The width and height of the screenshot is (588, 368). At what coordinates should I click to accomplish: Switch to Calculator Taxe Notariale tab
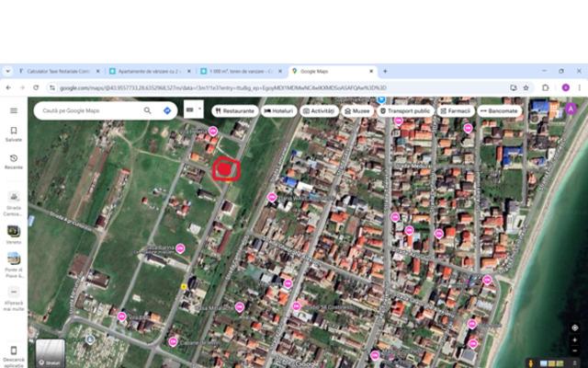(x=55, y=71)
